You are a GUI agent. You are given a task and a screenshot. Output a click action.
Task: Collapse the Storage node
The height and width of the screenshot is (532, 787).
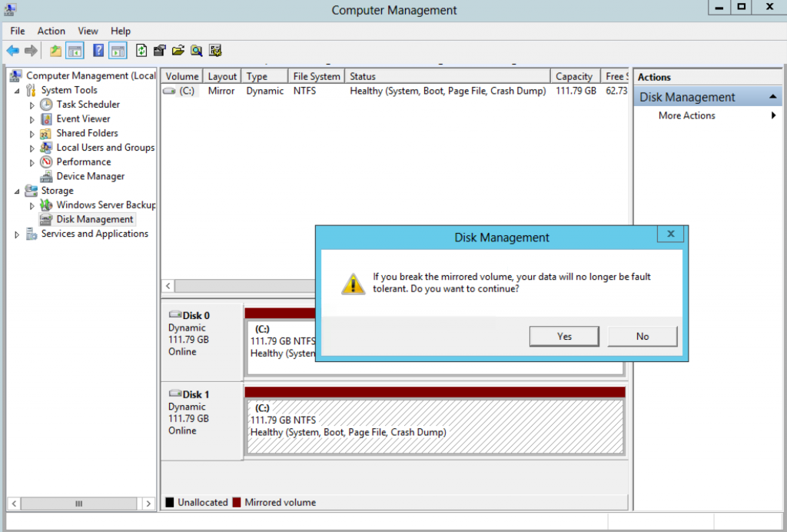17,191
